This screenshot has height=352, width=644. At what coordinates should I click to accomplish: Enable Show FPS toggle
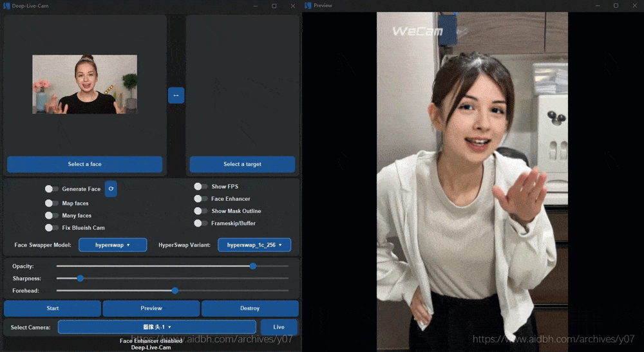pyautogui.click(x=201, y=187)
